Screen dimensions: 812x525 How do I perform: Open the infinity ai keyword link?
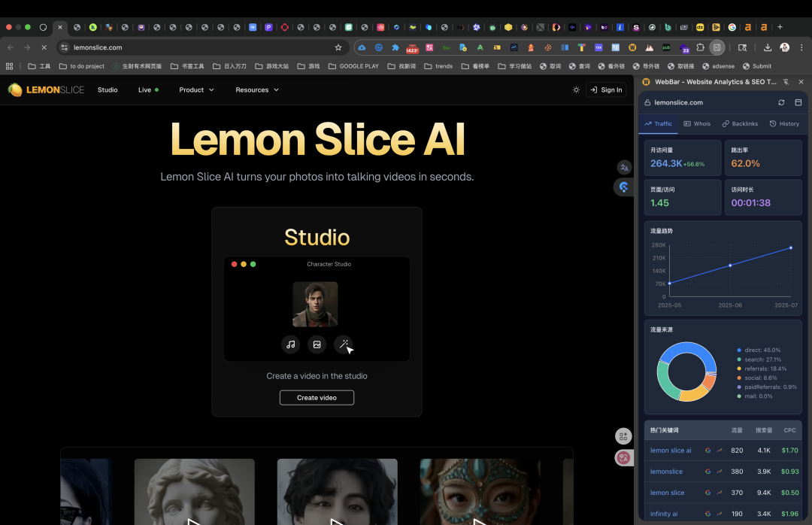(664, 514)
